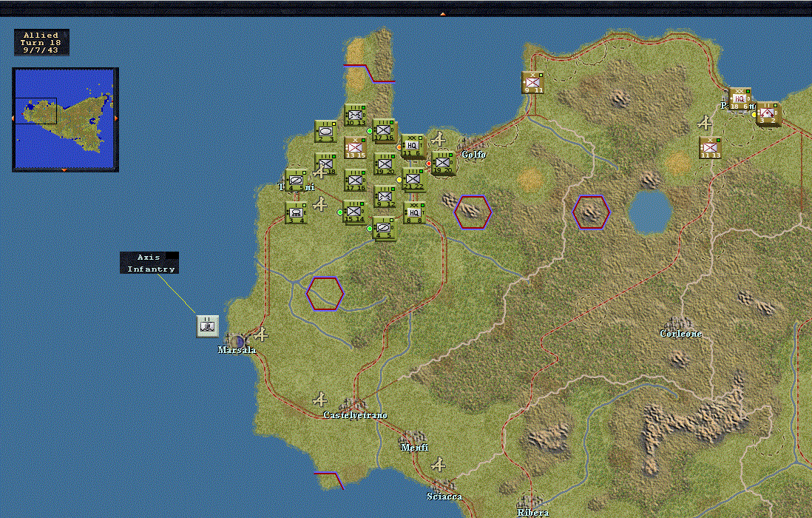Select the recon unit 4 5 on Trapani
Image resolution: width=812 pixels, height=518 pixels.
[x=297, y=180]
